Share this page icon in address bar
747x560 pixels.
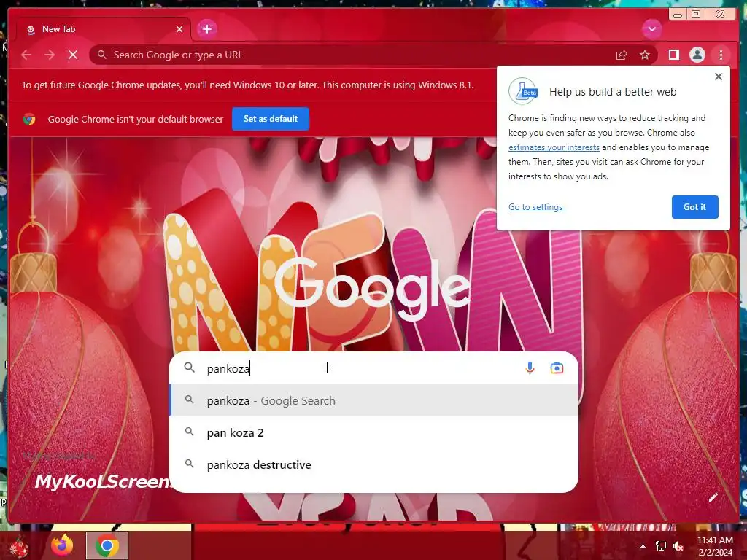coord(622,55)
